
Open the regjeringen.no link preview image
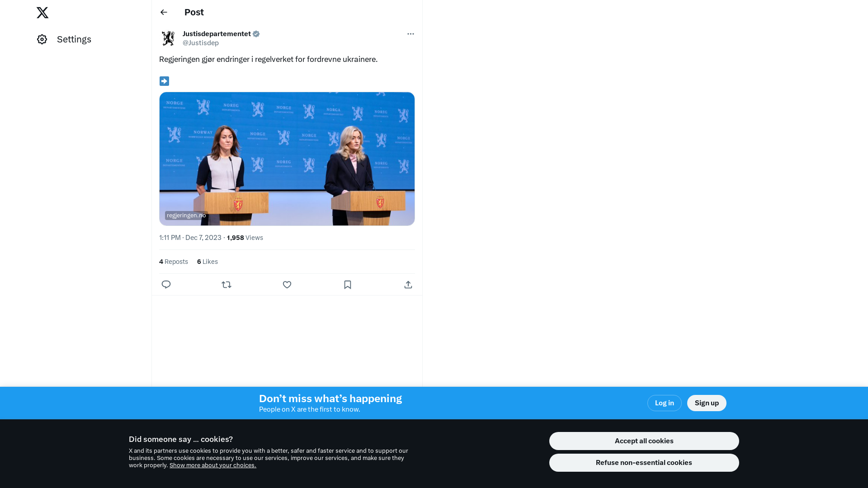point(287,159)
